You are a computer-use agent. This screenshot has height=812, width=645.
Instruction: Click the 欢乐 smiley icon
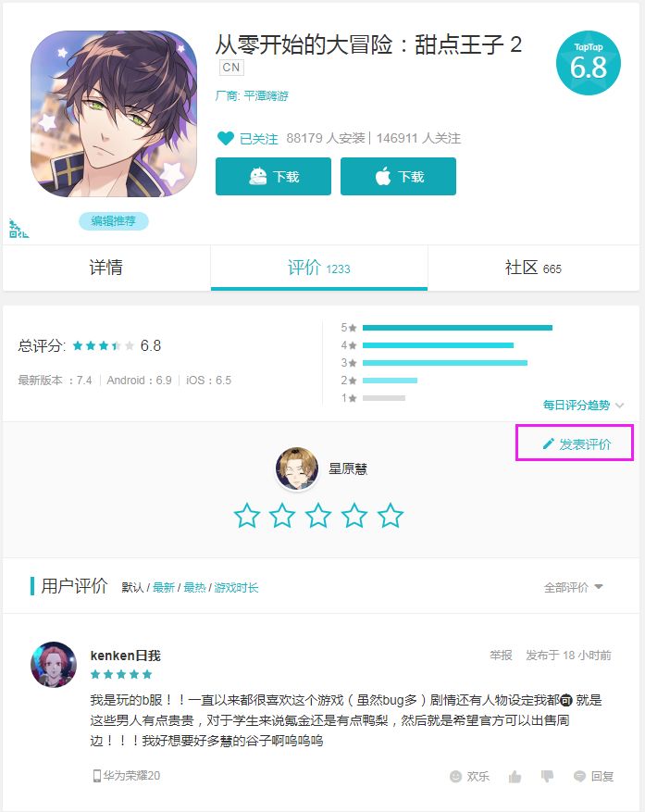tap(455, 776)
